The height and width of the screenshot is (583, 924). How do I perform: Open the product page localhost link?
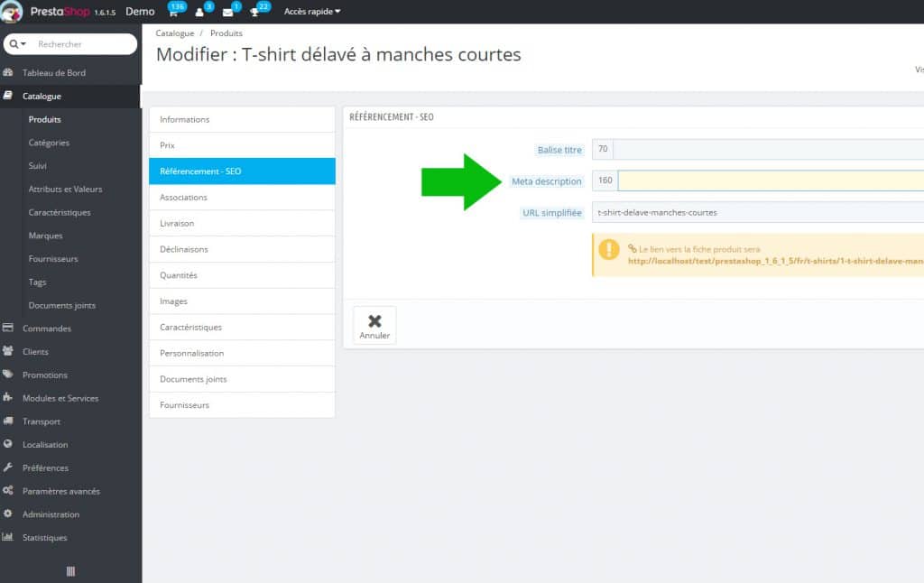click(775, 261)
